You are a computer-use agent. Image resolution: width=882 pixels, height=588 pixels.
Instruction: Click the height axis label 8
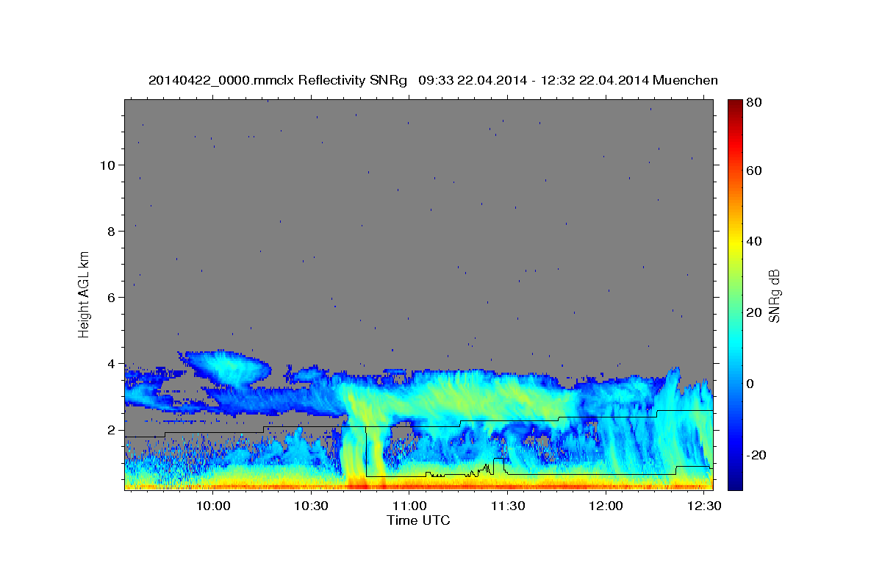coord(110,231)
